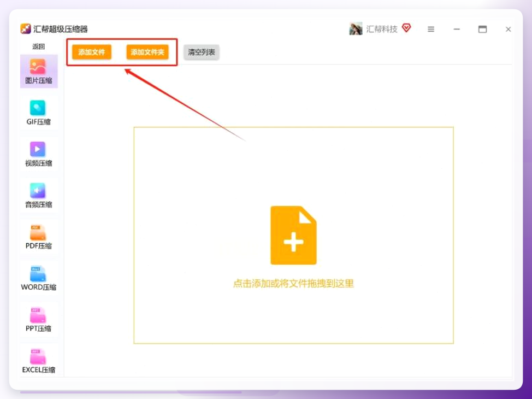The width and height of the screenshot is (532, 399).
Task: Click the large orange add-file document icon
Action: pos(293,235)
